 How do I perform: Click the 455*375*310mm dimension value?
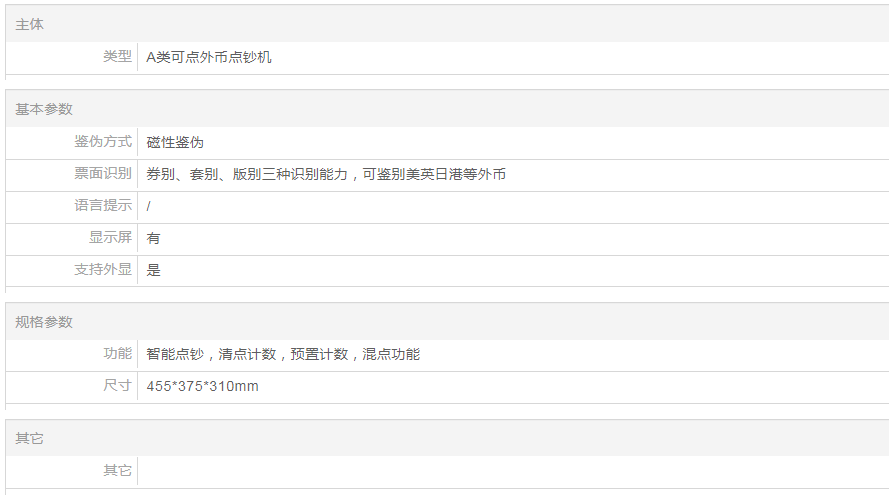click(x=202, y=386)
